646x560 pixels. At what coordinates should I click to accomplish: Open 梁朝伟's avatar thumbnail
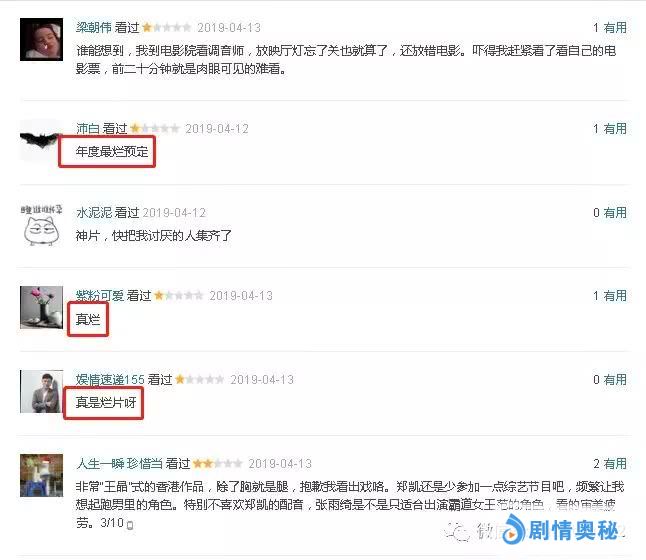coord(41,39)
